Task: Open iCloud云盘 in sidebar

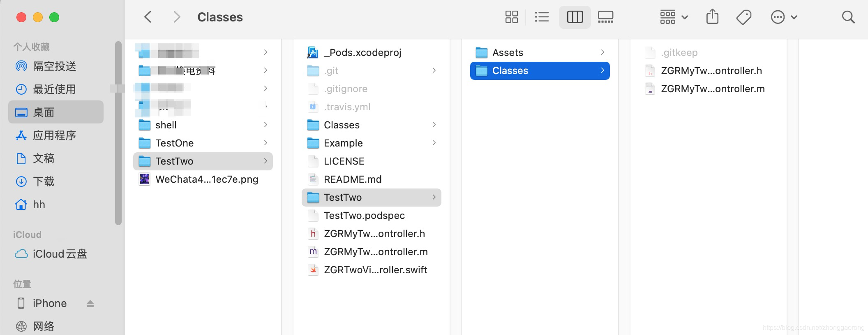Action: (x=56, y=254)
